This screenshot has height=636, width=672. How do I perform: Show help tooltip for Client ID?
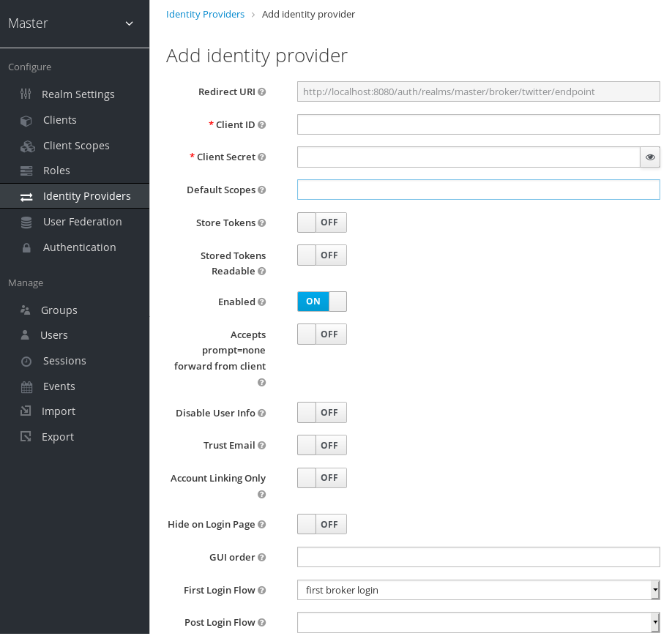tap(262, 124)
